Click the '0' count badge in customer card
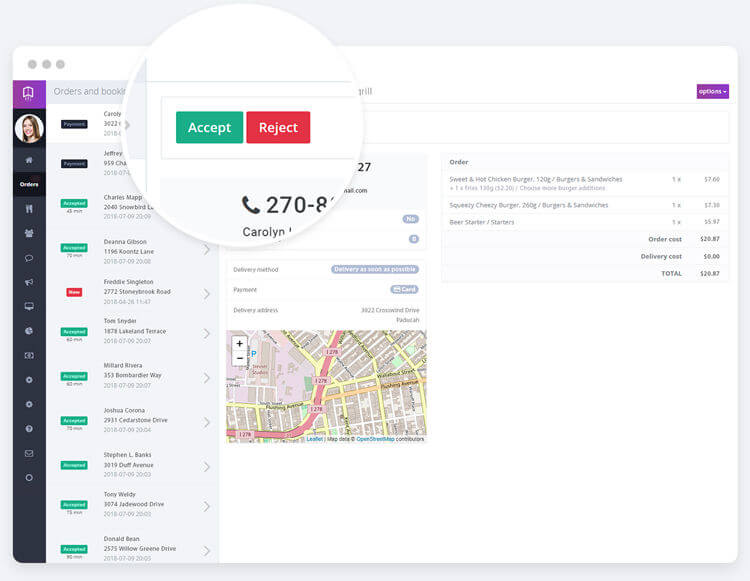 click(x=414, y=239)
